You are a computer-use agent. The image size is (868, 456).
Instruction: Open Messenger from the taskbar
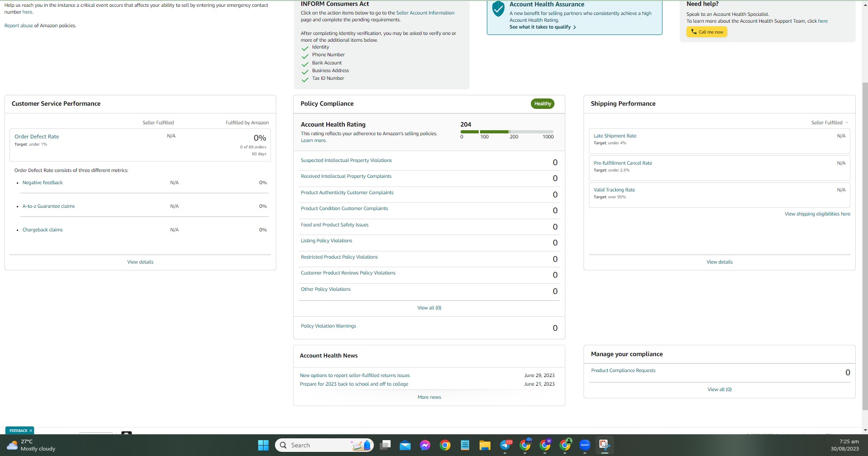coord(425,445)
